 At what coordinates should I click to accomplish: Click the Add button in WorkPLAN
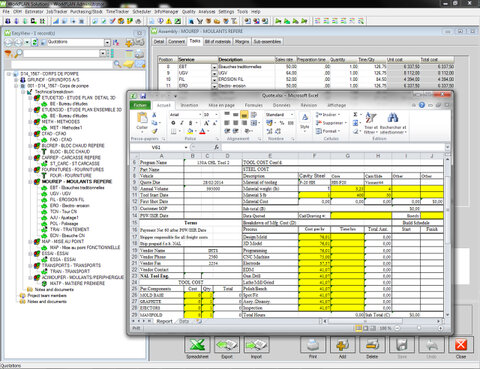click(x=342, y=345)
